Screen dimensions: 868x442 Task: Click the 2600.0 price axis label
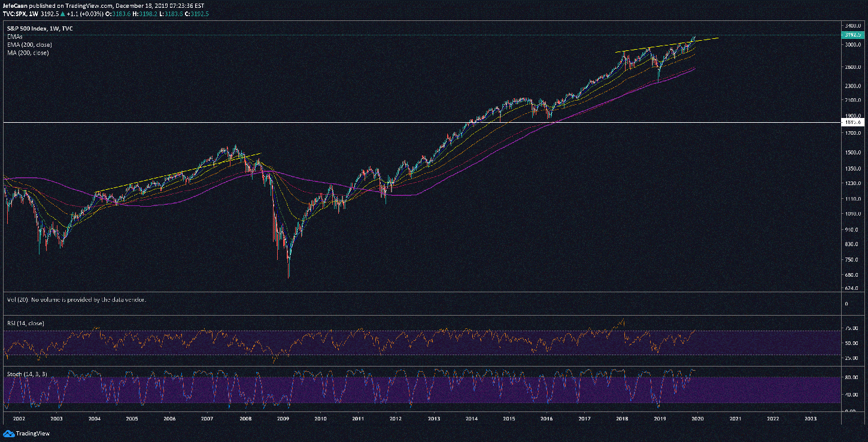point(852,68)
